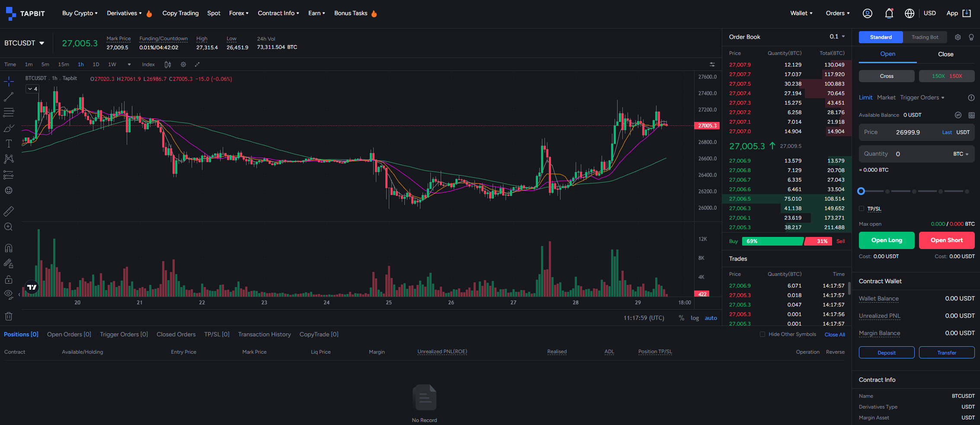980x425 pixels.
Task: Open the emoji icons tool
Action: tap(9, 190)
